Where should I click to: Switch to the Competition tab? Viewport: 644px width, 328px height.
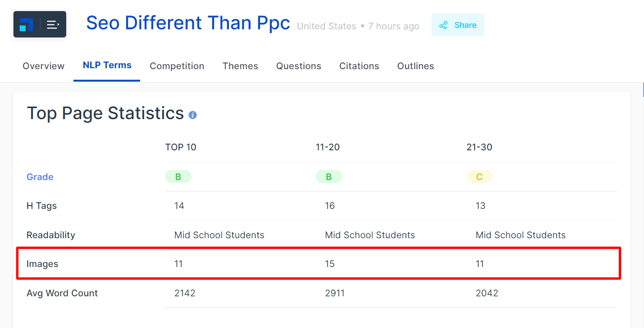177,66
